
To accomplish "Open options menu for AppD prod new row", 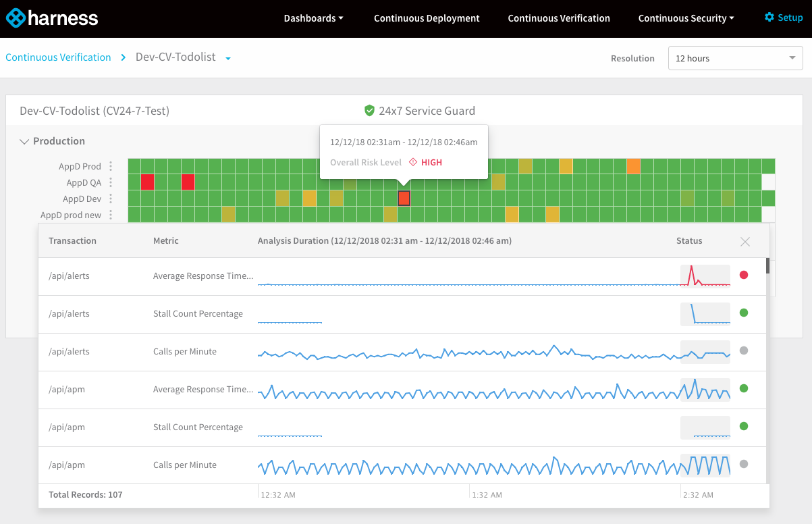I will pos(111,215).
